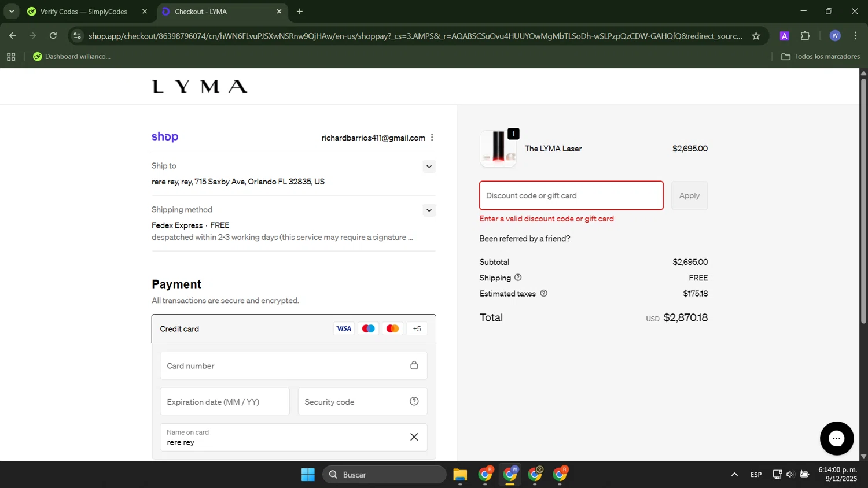This screenshot has height=488, width=868.
Task: Open the account options three-dot menu
Action: click(x=432, y=138)
